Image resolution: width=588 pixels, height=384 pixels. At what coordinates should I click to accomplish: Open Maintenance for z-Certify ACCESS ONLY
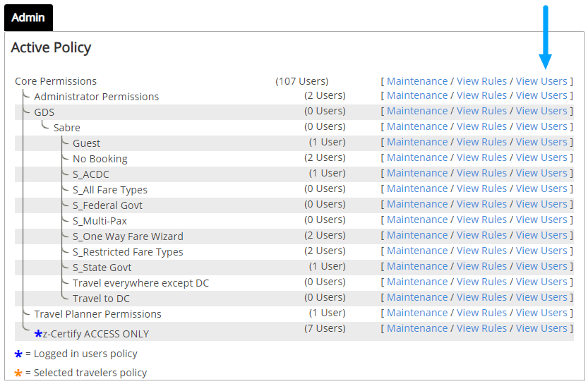(417, 328)
